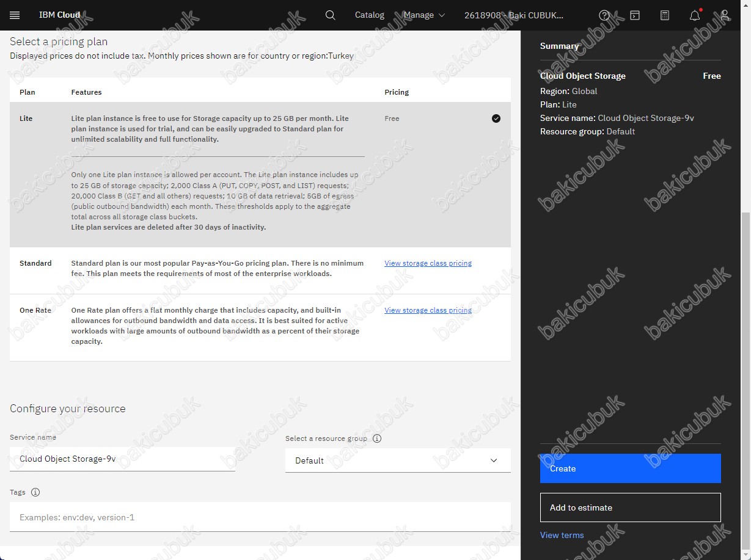Open the account switcher 2618908 dropdown
The height and width of the screenshot is (560, 751).
coord(514,15)
